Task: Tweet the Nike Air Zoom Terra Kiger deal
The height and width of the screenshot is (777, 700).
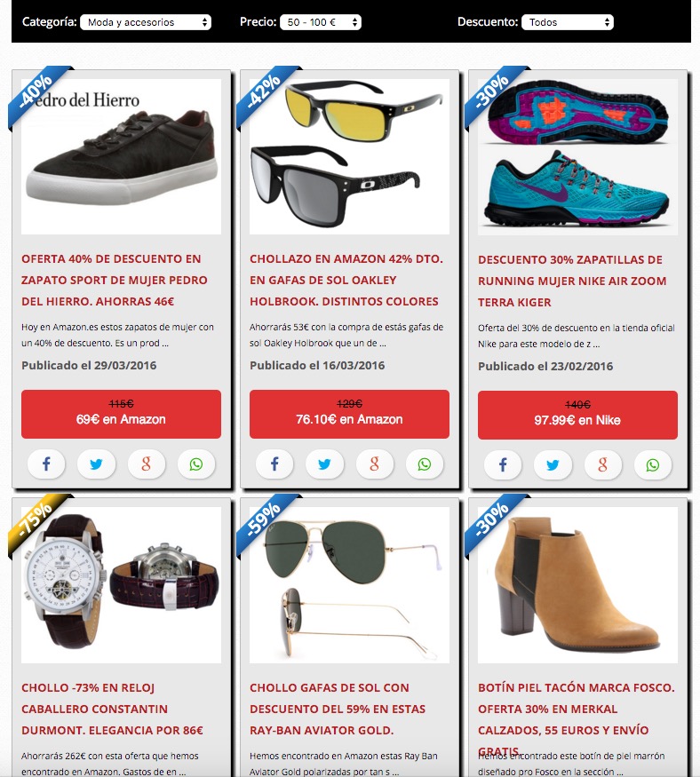Action: pyautogui.click(x=553, y=465)
